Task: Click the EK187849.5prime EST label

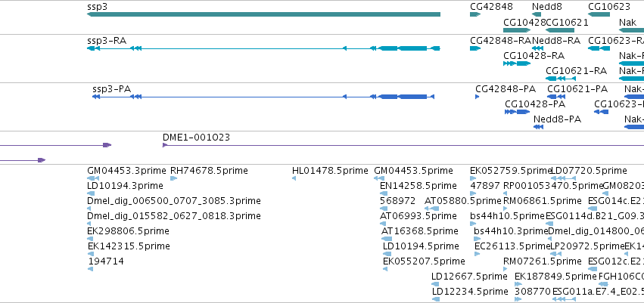Action: [x=555, y=277]
